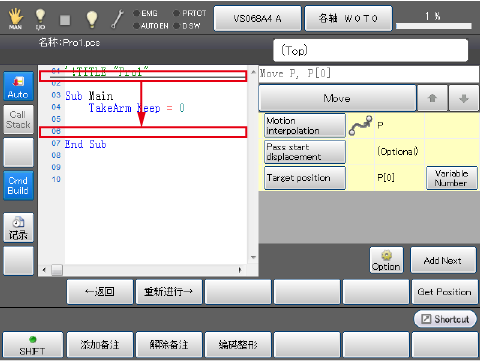The width and height of the screenshot is (480, 361).
Task: Toggle the Cmd Build mode button
Action: click(19, 185)
